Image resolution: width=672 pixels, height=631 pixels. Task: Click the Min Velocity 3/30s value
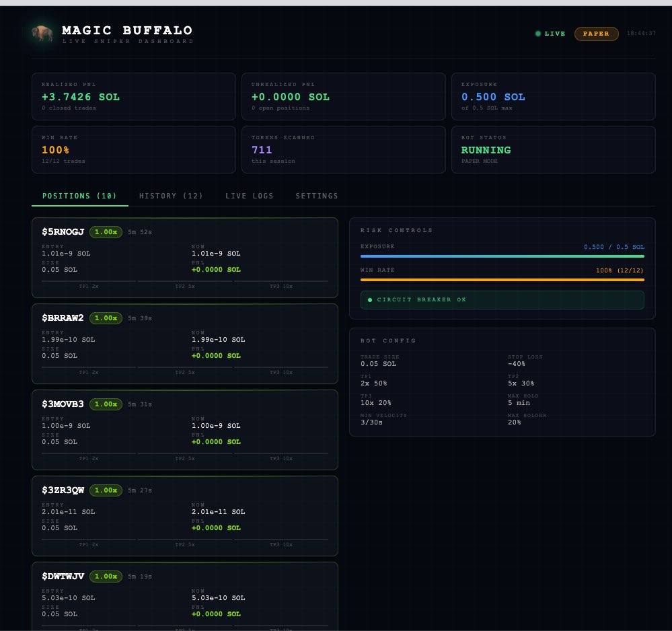point(371,422)
